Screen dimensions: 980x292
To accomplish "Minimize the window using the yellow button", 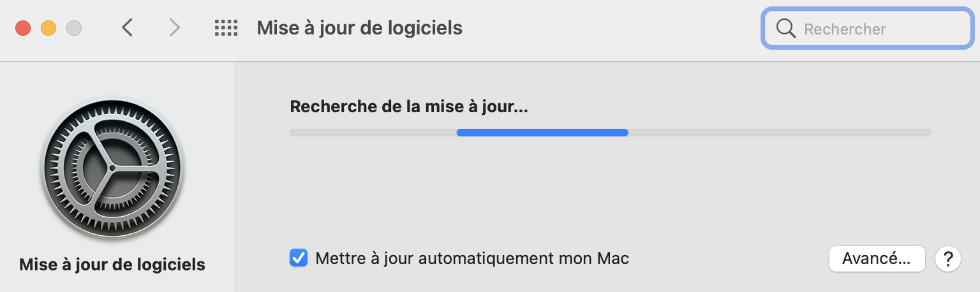I will [48, 28].
